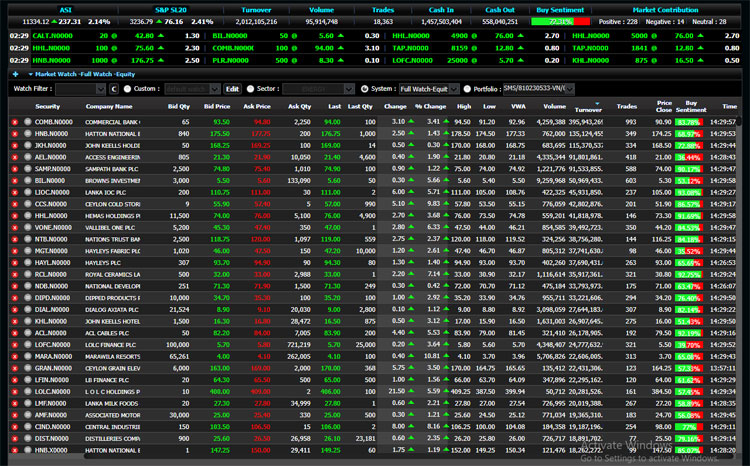750x466 pixels.
Task: Click the Market Contribution header
Action: coord(665,10)
